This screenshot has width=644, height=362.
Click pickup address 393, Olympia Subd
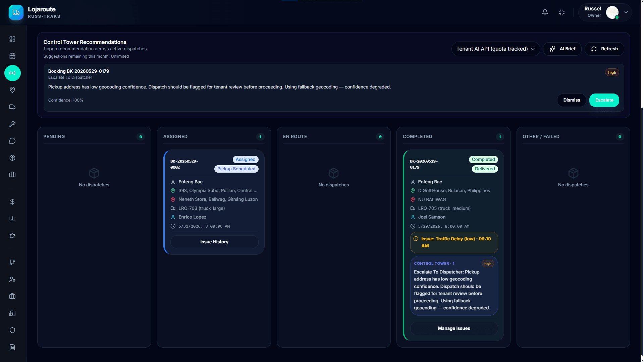[x=218, y=191]
